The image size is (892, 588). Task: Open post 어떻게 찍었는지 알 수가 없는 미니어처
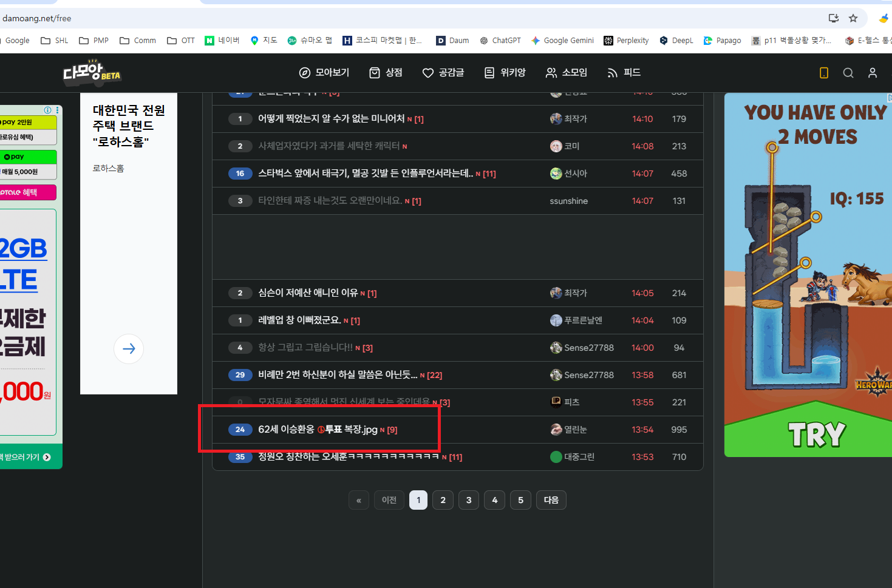(x=332, y=119)
